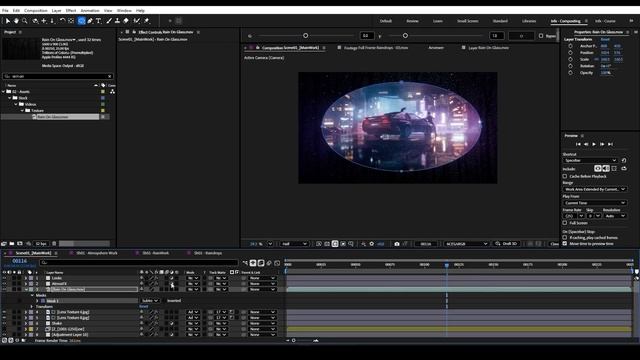Image resolution: width=640 pixels, height=360 pixels.
Task: Select the Zoom magnifier tool
Action: [25, 21]
